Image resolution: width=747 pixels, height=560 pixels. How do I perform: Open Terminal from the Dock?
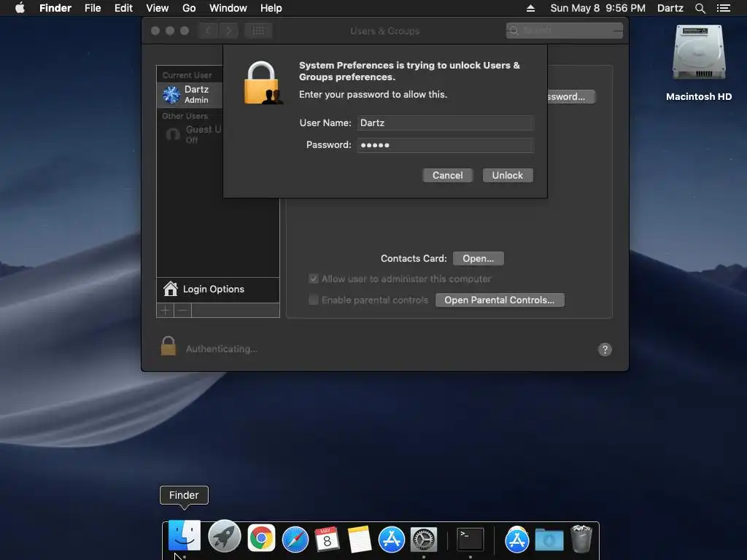point(471,540)
